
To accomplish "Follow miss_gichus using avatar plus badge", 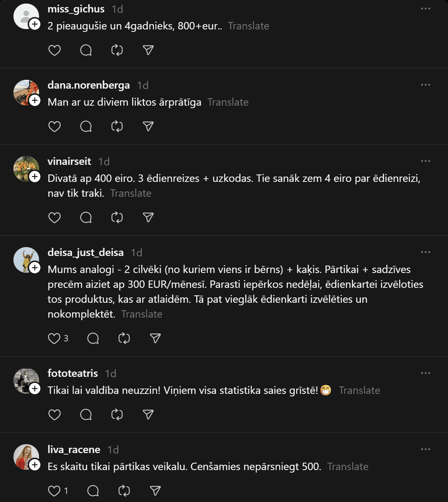I will [x=34, y=24].
